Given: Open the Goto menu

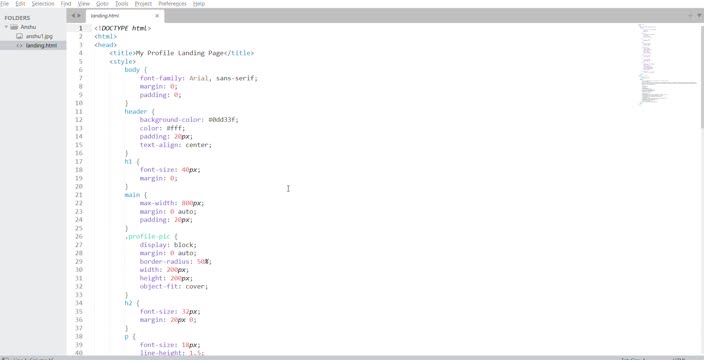Looking at the screenshot, I should 102,4.
